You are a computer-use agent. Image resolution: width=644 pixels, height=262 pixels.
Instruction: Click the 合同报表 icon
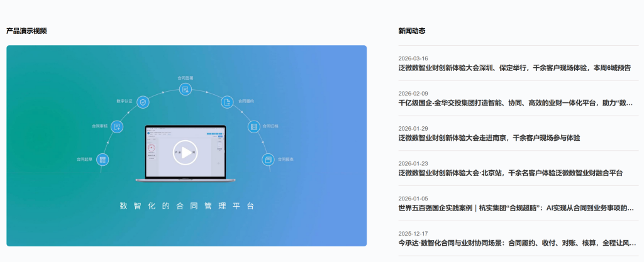tap(269, 160)
